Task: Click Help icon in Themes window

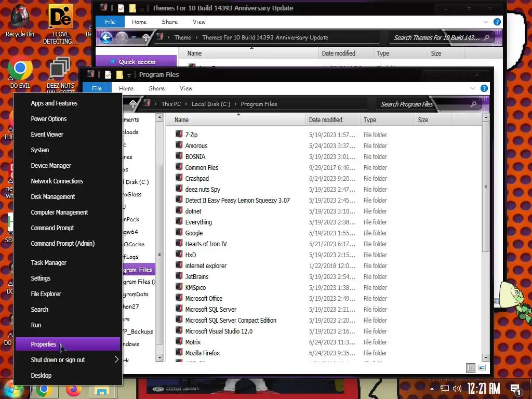Action: 497,22
